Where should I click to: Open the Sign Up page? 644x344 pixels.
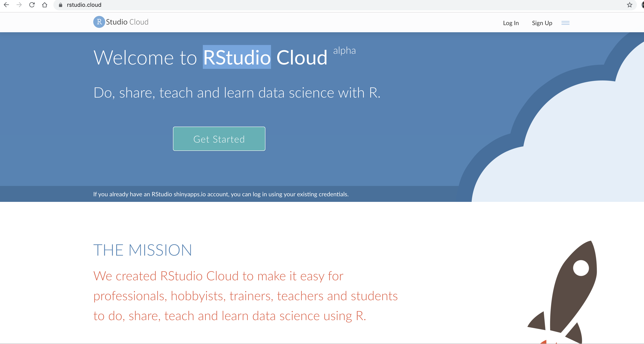pos(542,23)
